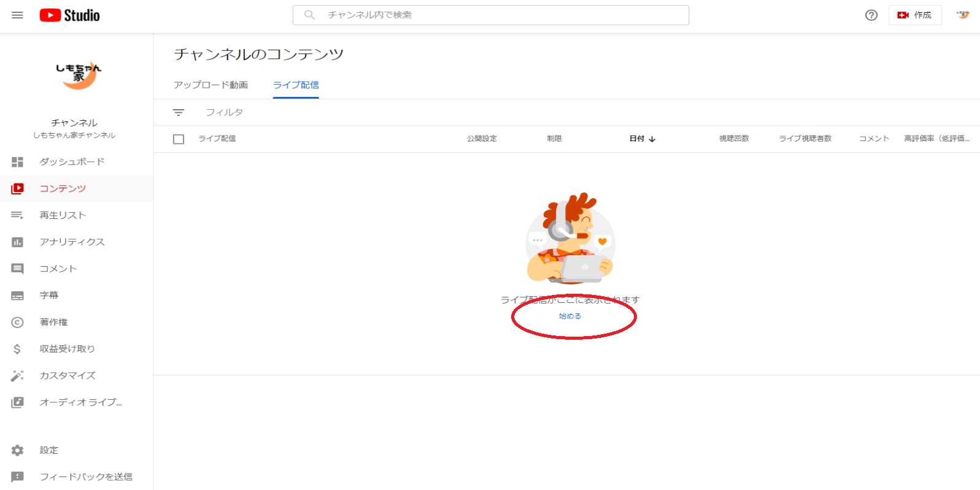Open the hamburger navigation menu
The image size is (980, 490).
(x=17, y=15)
